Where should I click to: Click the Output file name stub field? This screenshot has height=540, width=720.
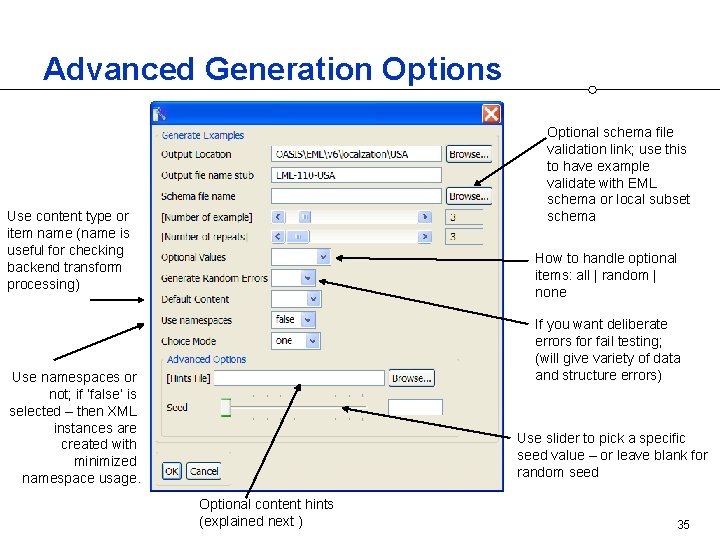pyautogui.click(x=356, y=175)
